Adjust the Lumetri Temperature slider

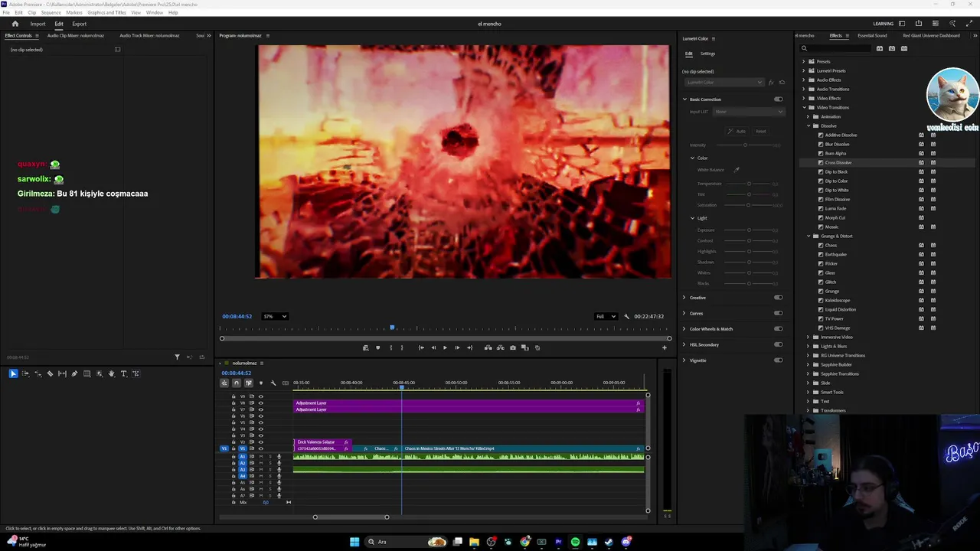click(749, 184)
